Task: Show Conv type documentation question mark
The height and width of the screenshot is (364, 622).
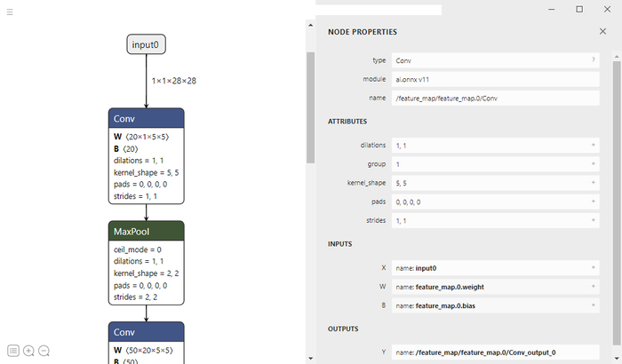Action: [x=593, y=59]
